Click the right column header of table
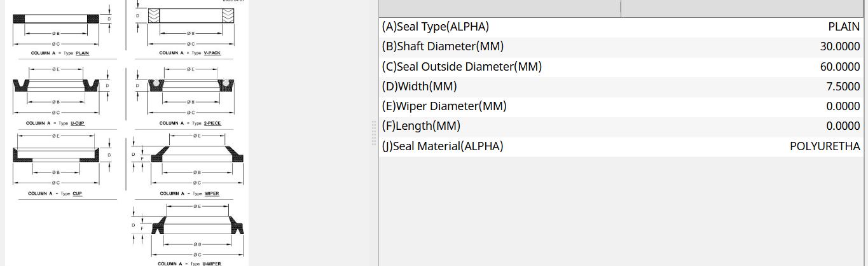This screenshot has height=266, width=868. tap(744, 8)
